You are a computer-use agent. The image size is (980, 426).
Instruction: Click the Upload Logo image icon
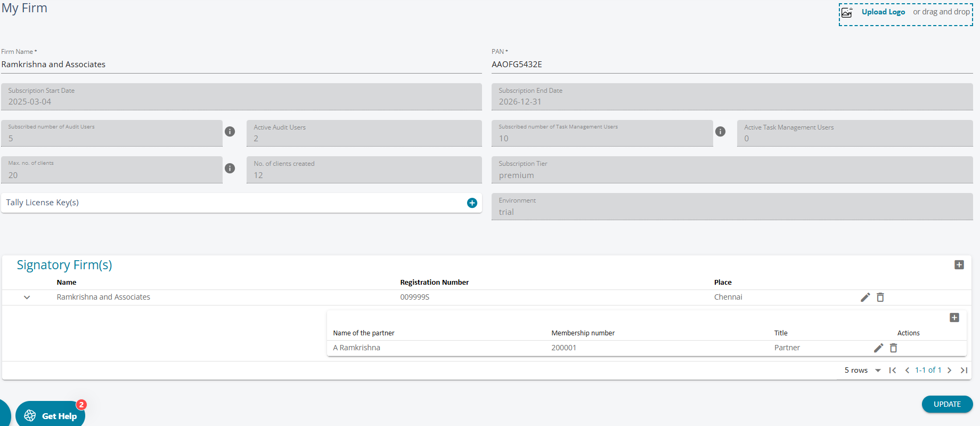coord(847,12)
